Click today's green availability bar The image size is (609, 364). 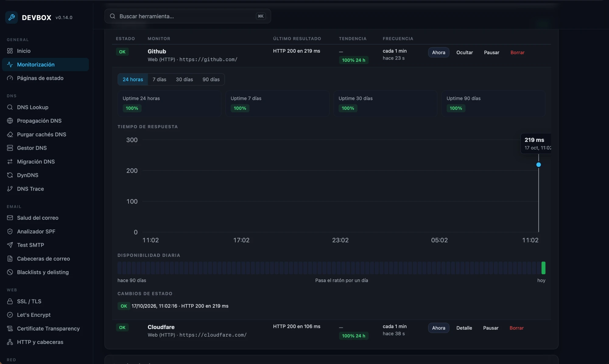(x=543, y=268)
